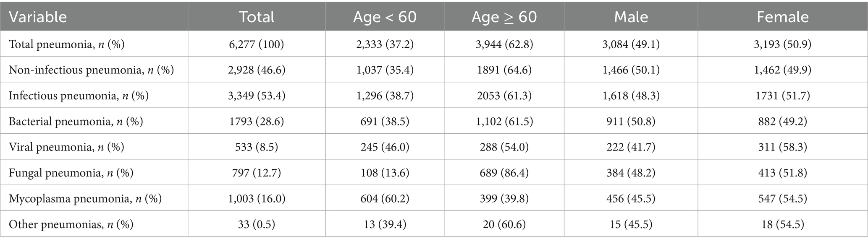Select the Total pneumonia row label
This screenshot has width=868, height=244.
(x=66, y=44)
